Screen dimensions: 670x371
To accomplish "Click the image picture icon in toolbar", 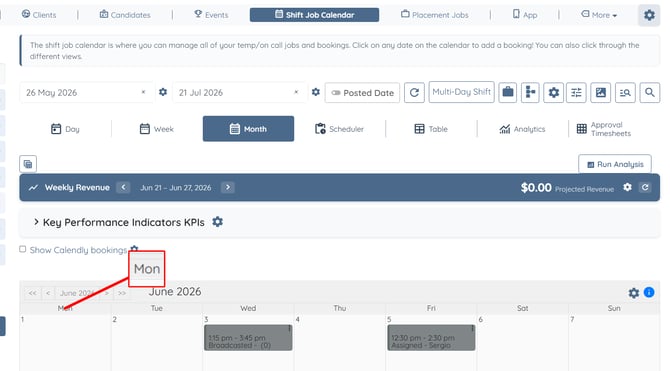I will (x=600, y=92).
